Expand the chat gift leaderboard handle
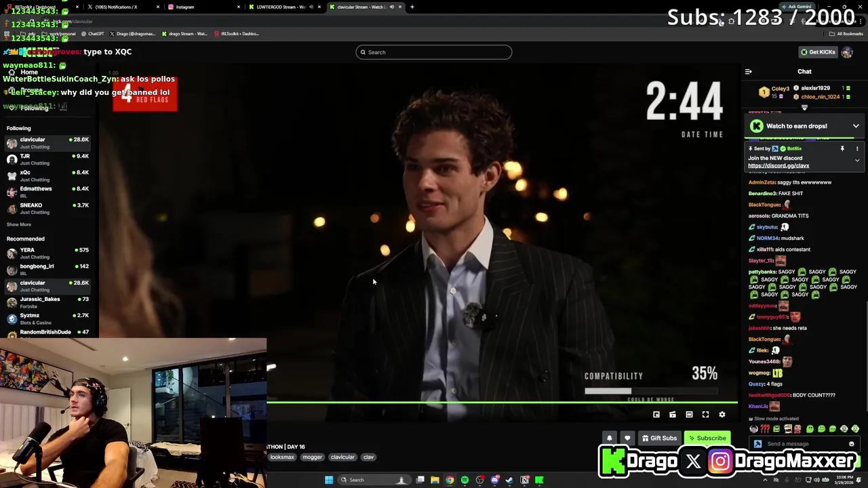Image resolution: width=868 pixels, height=488 pixels. click(804, 108)
